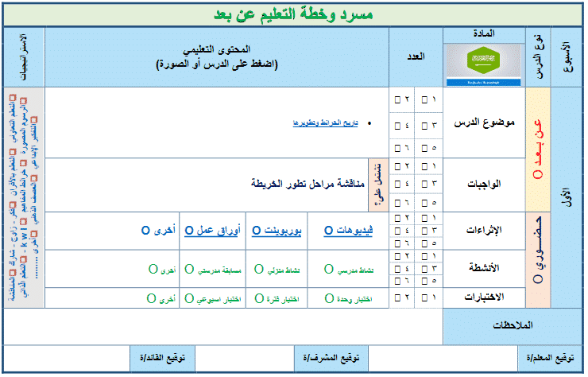Click the empty الملاحظات notes field
588x377 pixels.
tap(223, 326)
